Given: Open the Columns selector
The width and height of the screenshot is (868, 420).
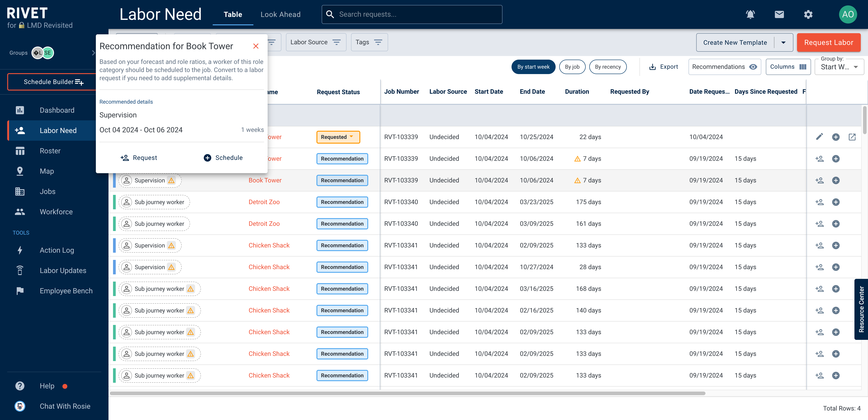Looking at the screenshot, I should click(x=788, y=67).
